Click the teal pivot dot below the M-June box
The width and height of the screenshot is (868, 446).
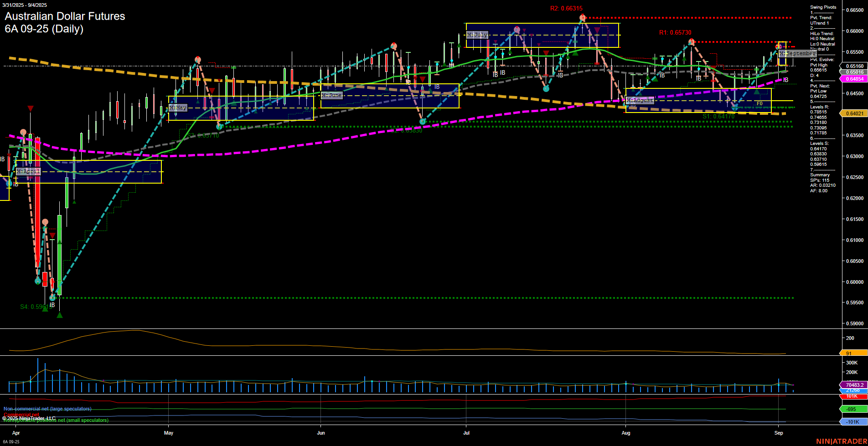[422, 122]
